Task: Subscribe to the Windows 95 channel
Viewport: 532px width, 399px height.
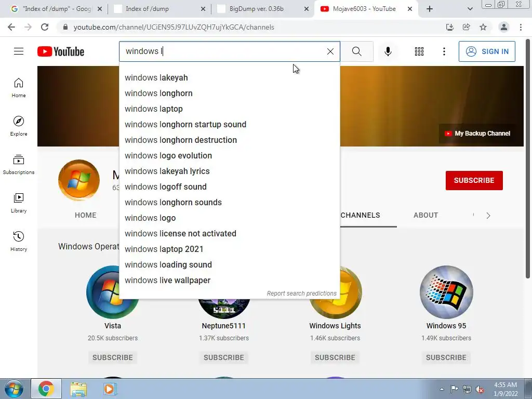Action: pos(446,357)
